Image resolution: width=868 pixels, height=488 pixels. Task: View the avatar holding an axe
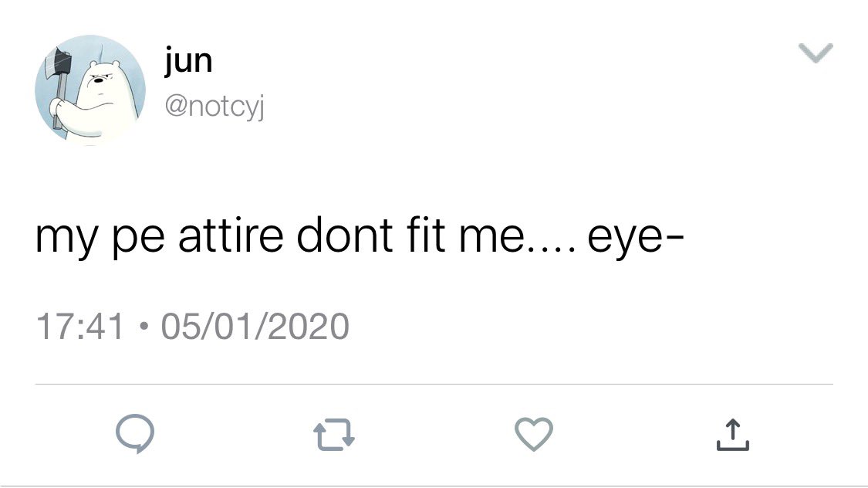(90, 89)
